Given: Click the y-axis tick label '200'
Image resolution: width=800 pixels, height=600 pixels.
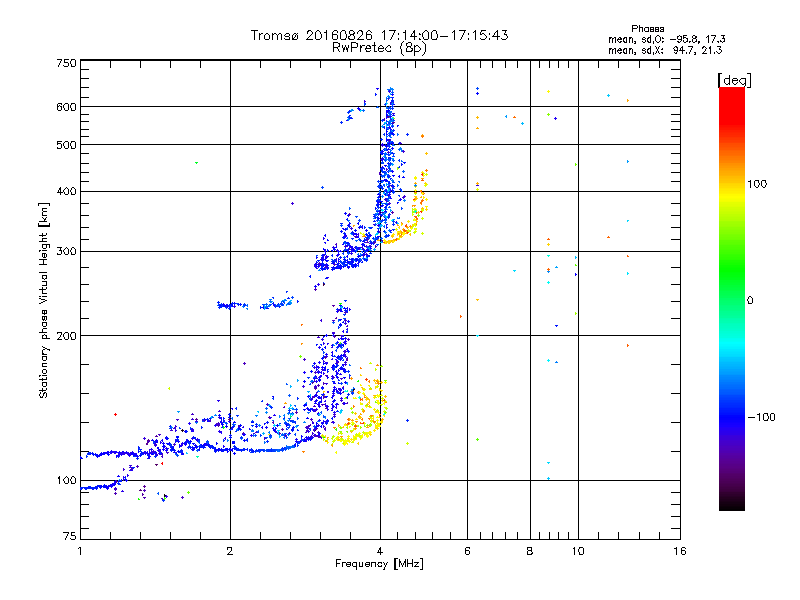Looking at the screenshot, I should pos(66,336).
